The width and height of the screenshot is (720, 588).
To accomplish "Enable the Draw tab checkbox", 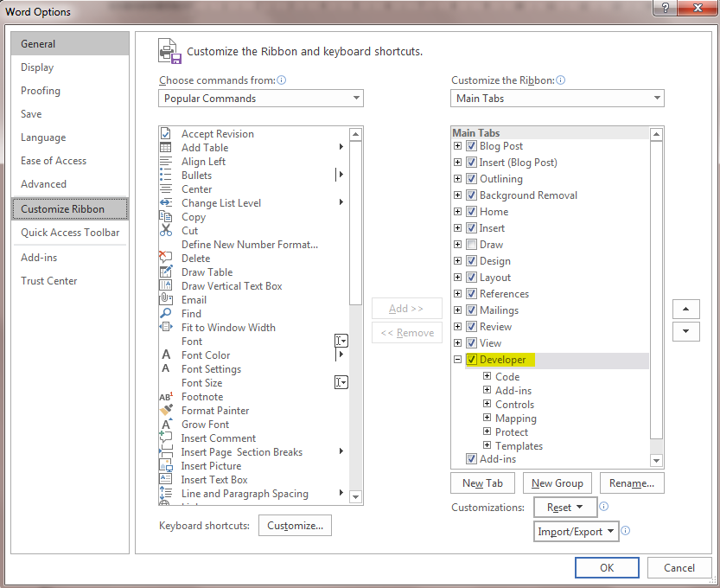I will click(x=472, y=244).
